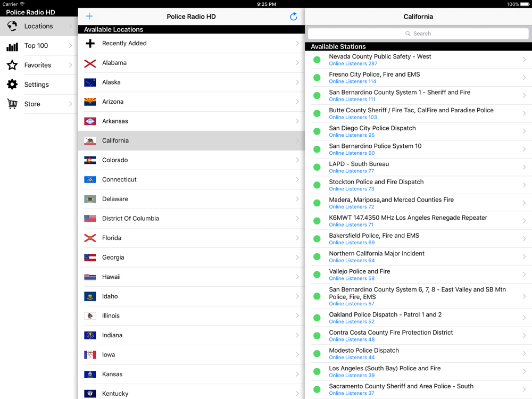The image size is (532, 399).
Task: Open Stockton Police and Fire Dispatch
Action: tap(418, 185)
